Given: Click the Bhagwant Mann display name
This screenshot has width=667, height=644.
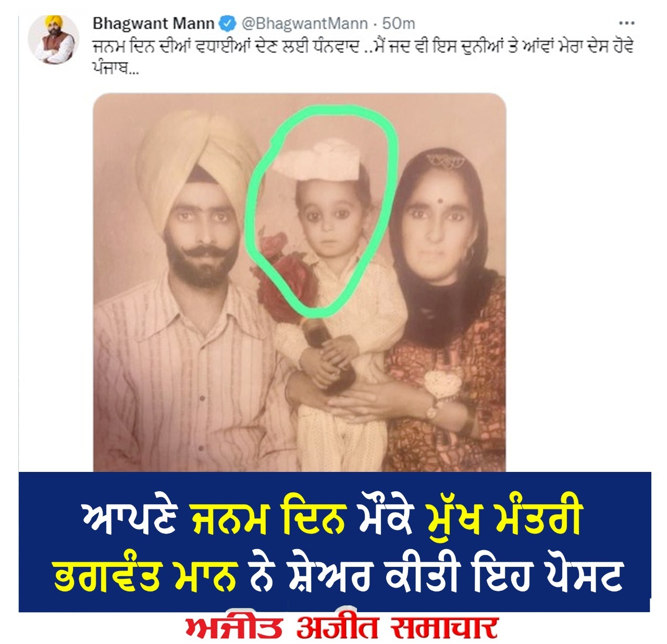Looking at the screenshot, I should coord(153,24).
